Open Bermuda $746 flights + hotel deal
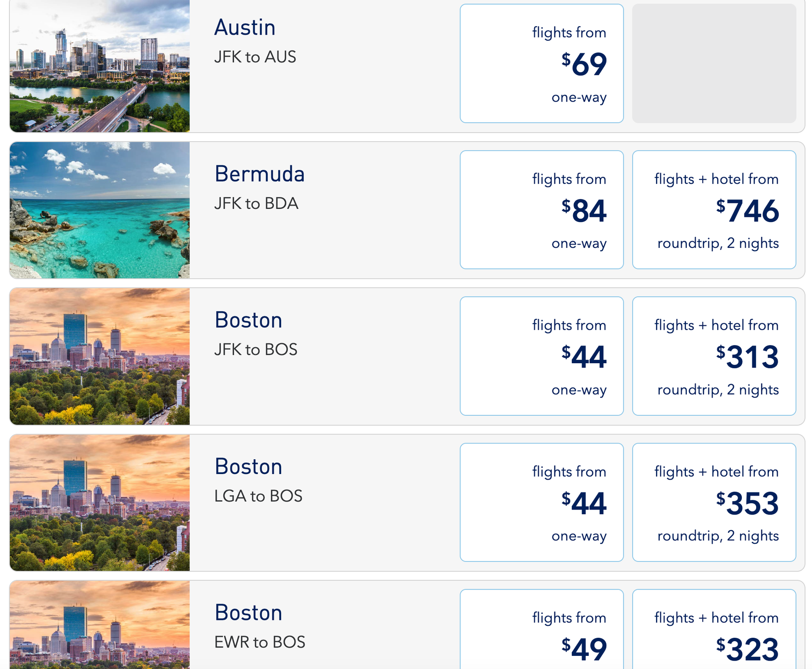Viewport: 812px width, 669px height. [714, 210]
